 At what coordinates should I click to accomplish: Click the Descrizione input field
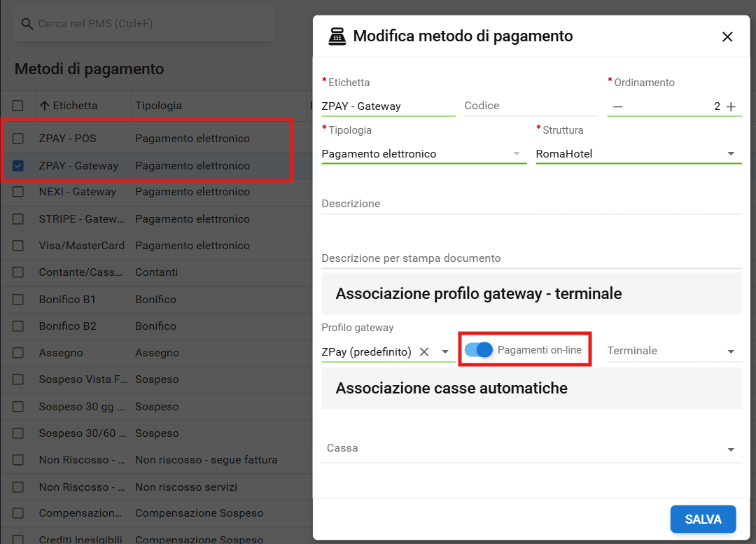click(x=531, y=204)
